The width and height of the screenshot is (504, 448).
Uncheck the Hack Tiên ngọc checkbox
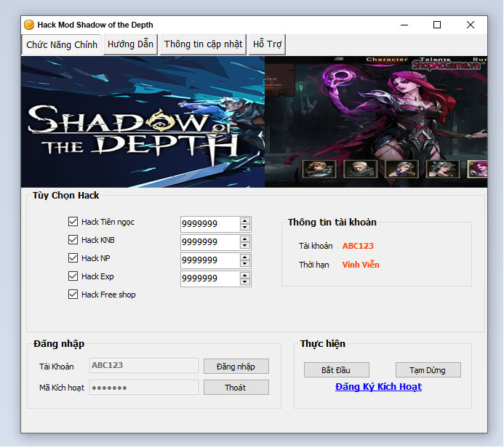tap(73, 221)
